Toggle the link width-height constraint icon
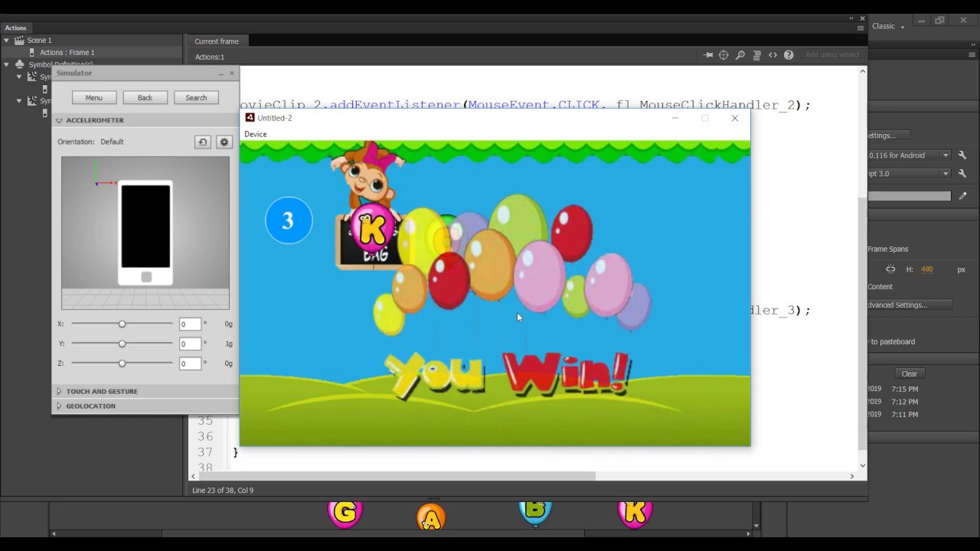 pos(890,269)
